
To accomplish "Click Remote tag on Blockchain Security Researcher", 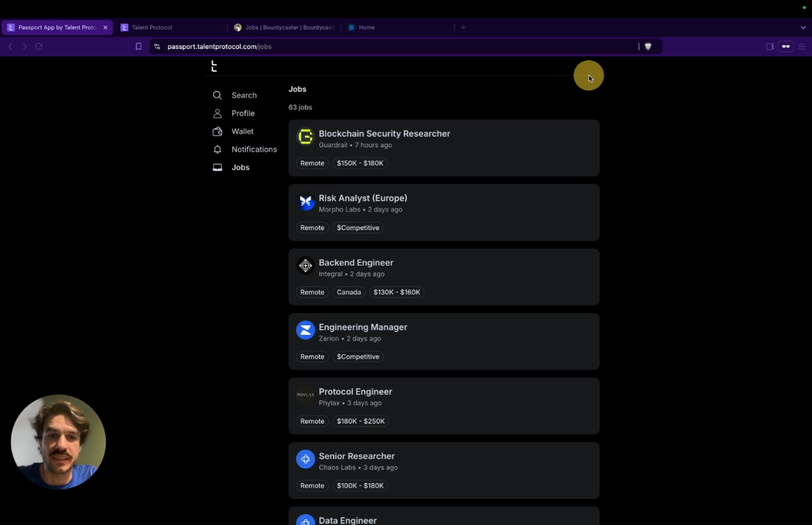I will coord(313,163).
